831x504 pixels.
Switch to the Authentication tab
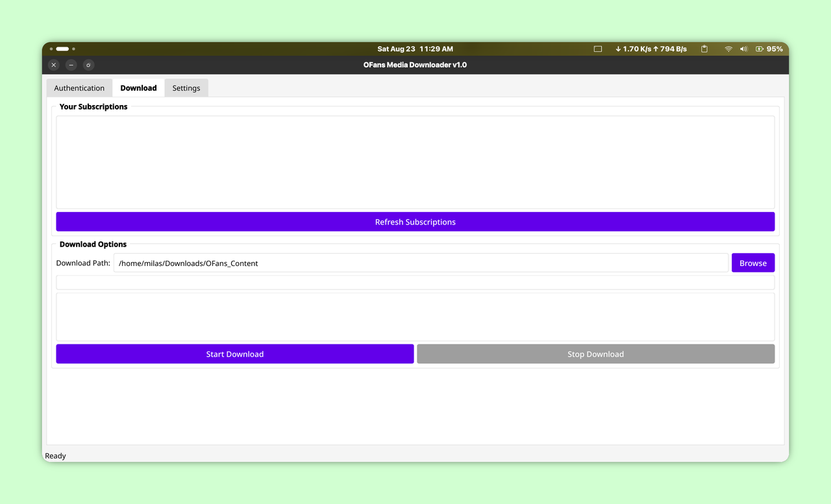pyautogui.click(x=79, y=88)
